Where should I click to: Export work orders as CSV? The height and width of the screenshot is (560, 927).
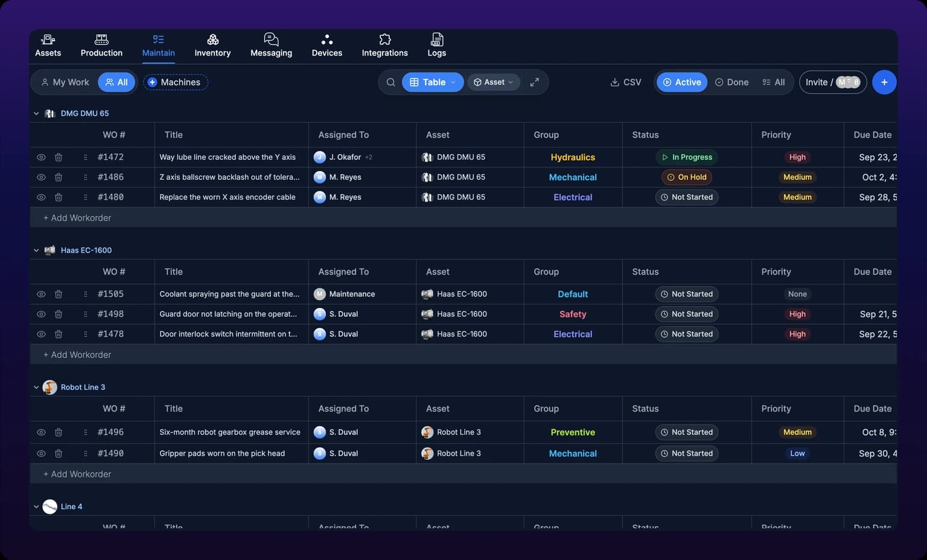click(x=626, y=82)
